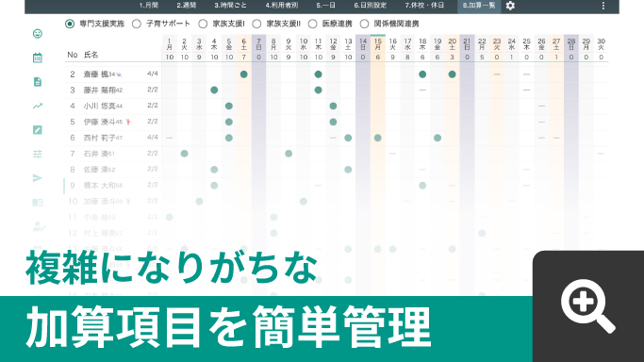The image size is (644, 362).
Task: Switch to the 1.月間 tab
Action: pos(149,6)
